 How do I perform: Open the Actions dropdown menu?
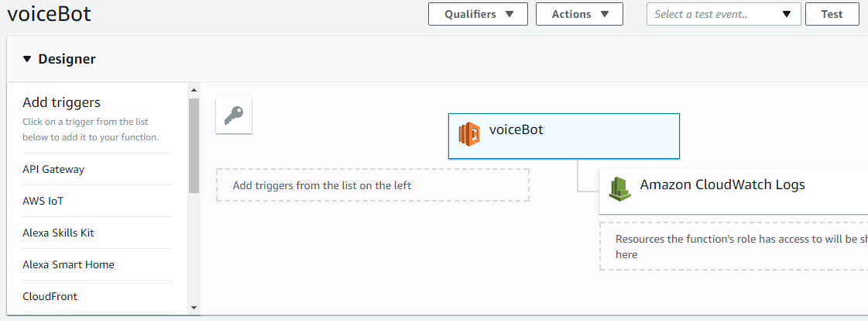pos(579,14)
